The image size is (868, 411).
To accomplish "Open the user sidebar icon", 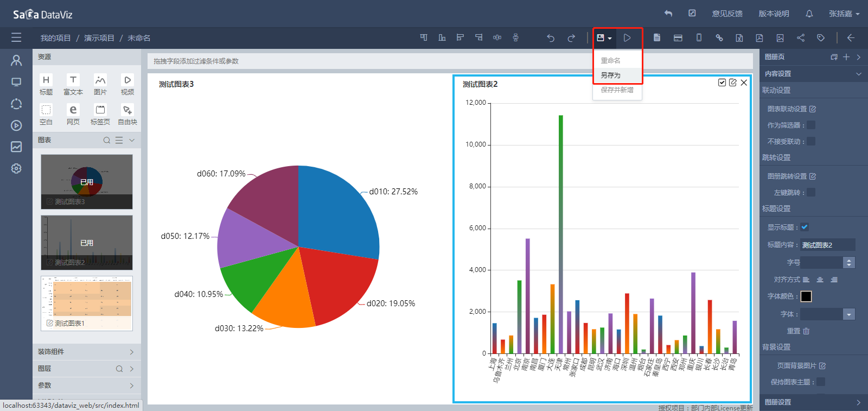I will pyautogui.click(x=16, y=60).
